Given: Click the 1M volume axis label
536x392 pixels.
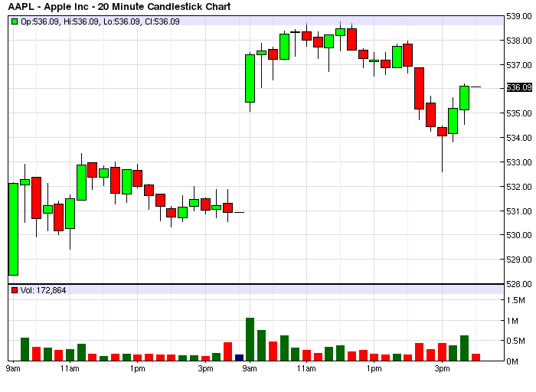Looking at the screenshot, I should click(512, 321).
